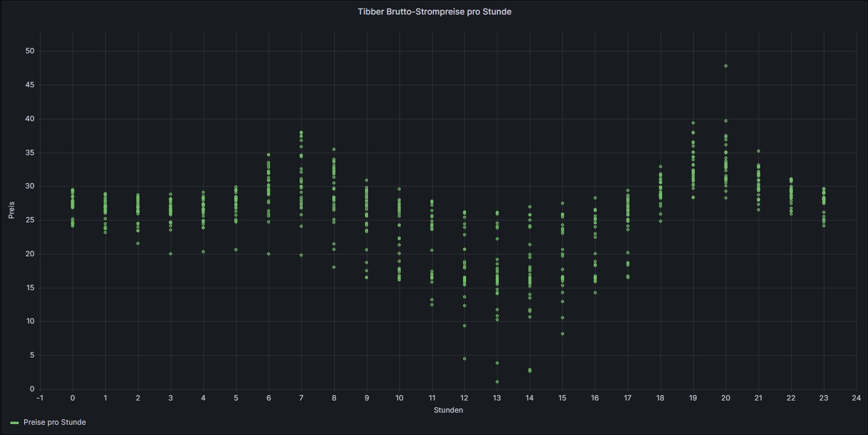Click the x-axis tick label '23'

point(823,398)
